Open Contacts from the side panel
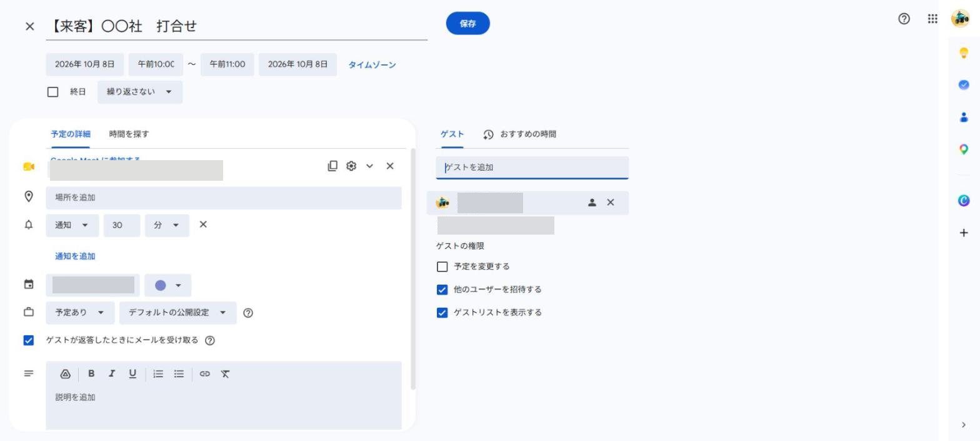This screenshot has width=980, height=441. click(964, 117)
